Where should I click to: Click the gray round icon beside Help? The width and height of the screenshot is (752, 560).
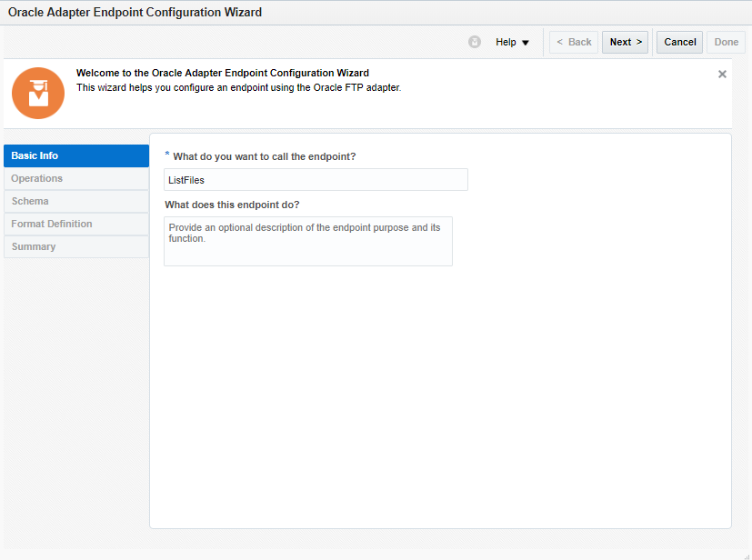[475, 42]
